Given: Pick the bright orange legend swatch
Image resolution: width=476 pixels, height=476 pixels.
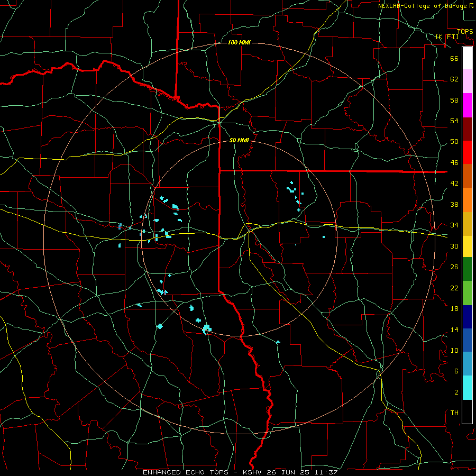Looking at the screenshot, I should click(x=467, y=200).
